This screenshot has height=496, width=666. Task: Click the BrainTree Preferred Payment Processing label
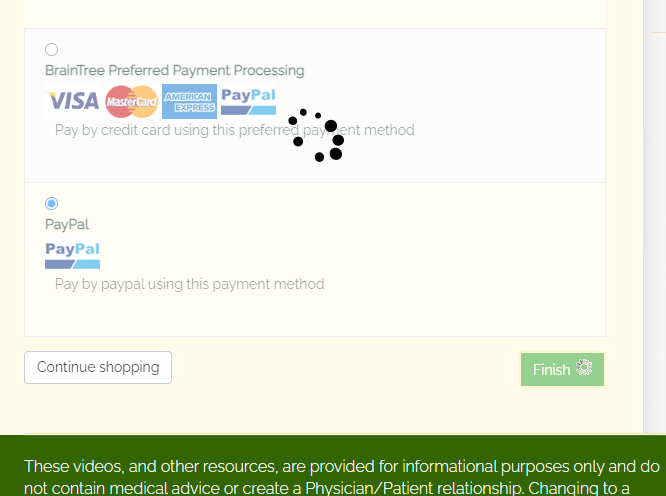pos(175,70)
